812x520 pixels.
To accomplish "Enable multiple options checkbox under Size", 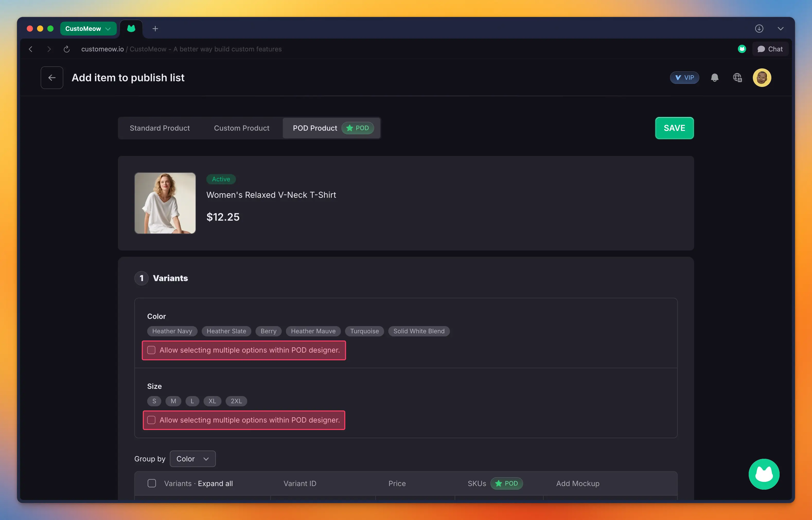I will tap(151, 420).
